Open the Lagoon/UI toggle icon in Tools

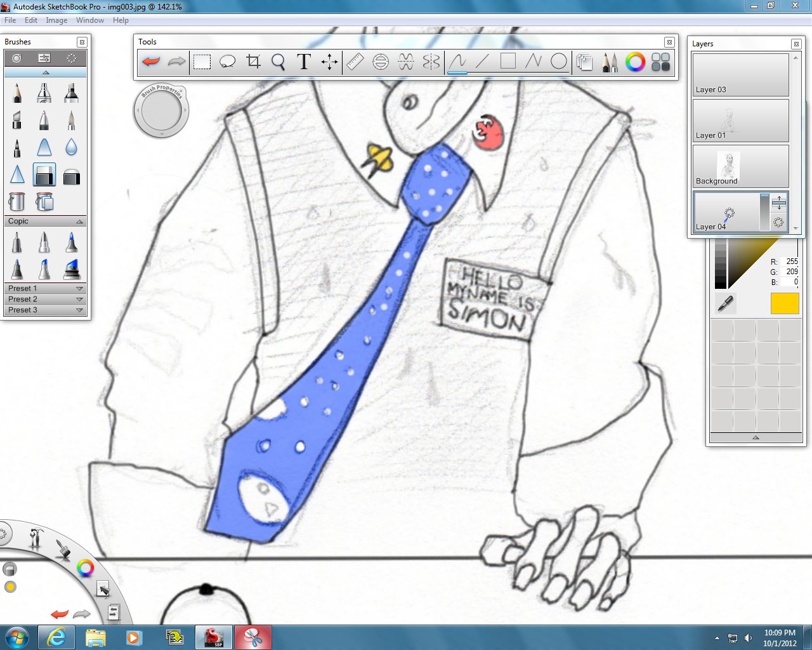pos(661,62)
